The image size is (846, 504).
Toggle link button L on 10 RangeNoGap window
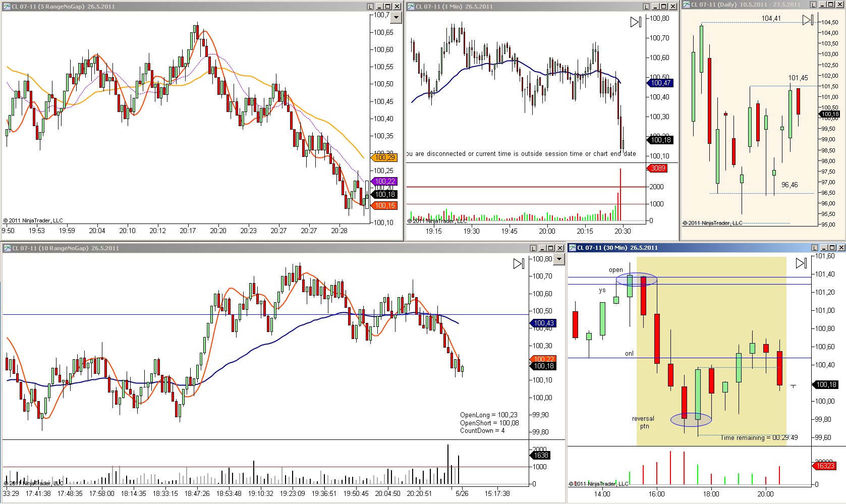coord(533,248)
